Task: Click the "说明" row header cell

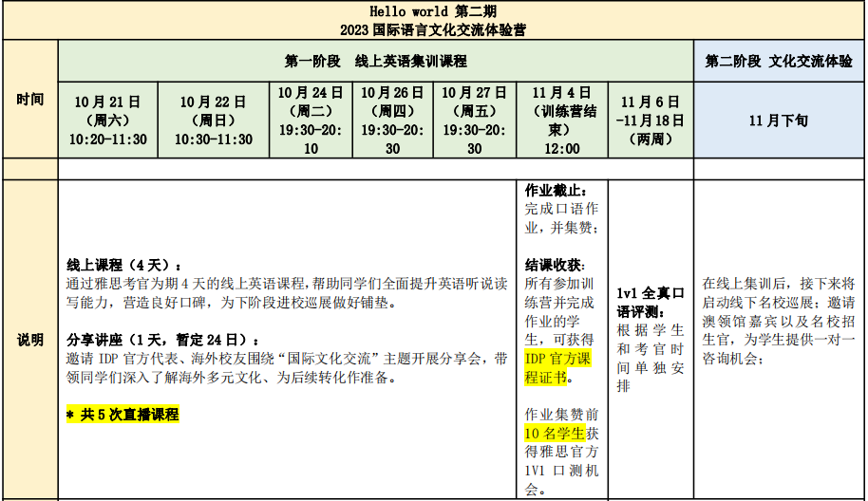Action: (x=29, y=340)
